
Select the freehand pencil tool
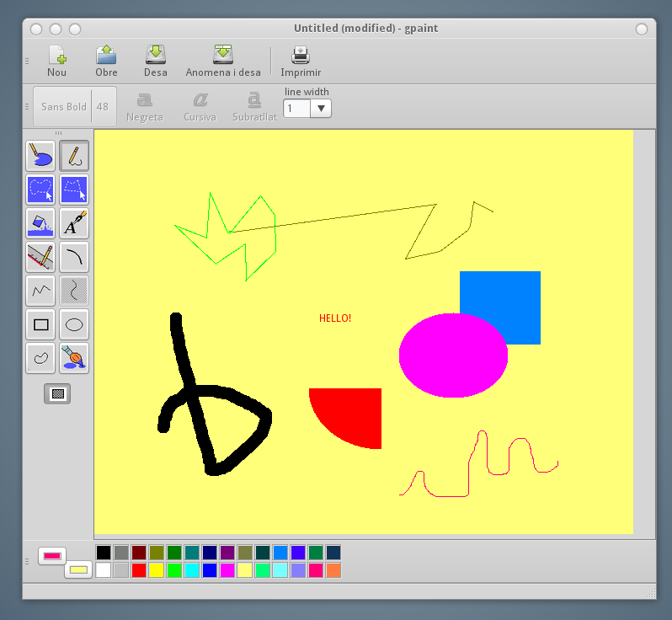click(x=74, y=155)
